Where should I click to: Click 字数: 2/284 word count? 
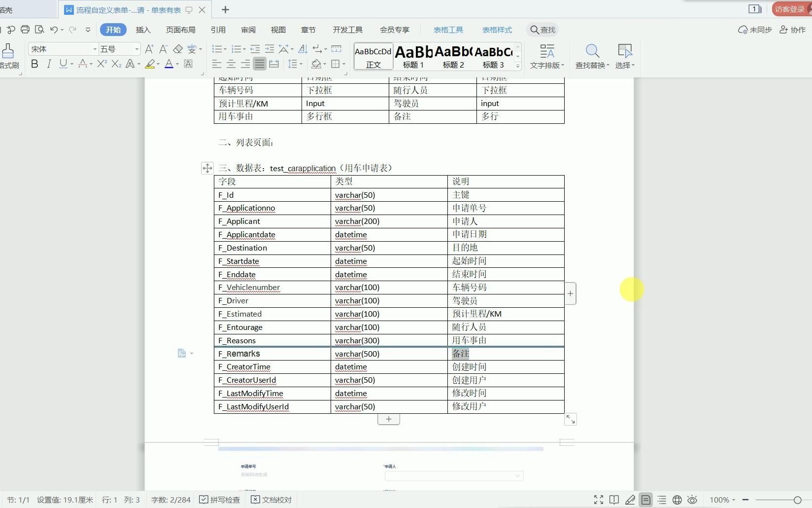(x=170, y=500)
